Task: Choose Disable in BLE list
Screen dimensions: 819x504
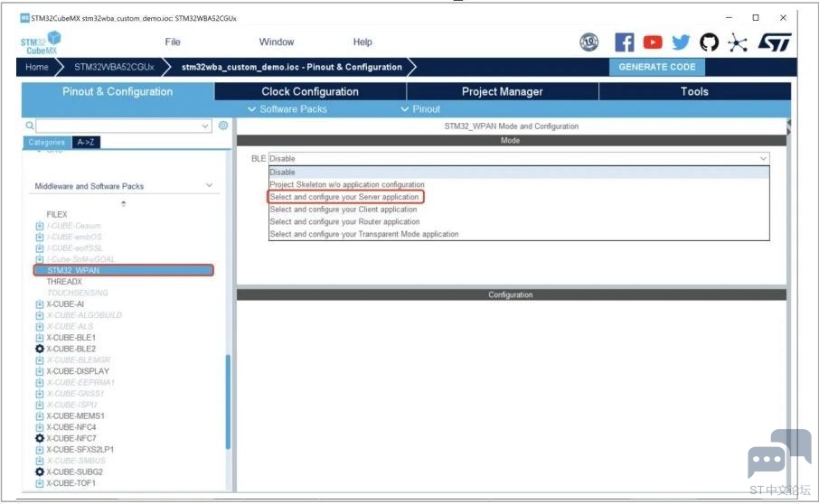Action: pyautogui.click(x=519, y=173)
